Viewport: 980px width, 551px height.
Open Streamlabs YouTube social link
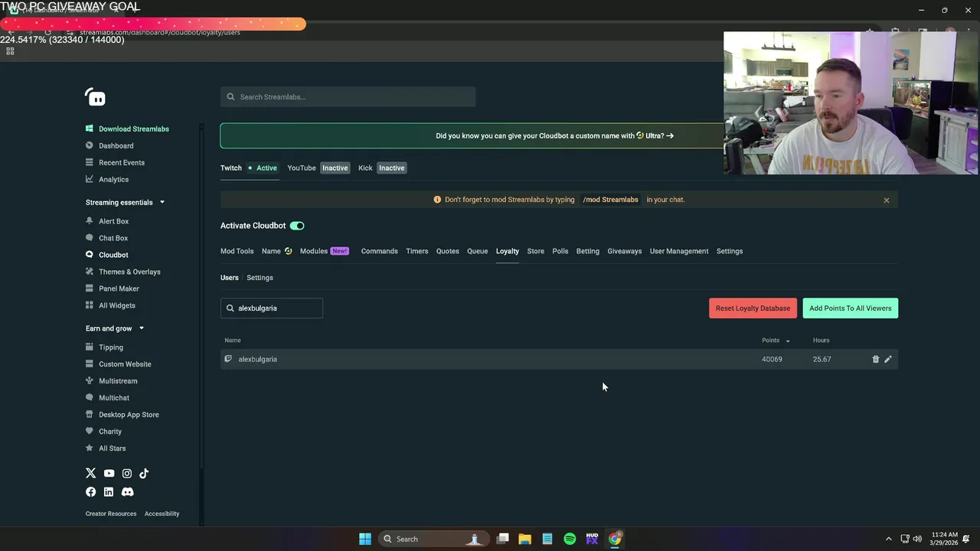[x=109, y=474]
